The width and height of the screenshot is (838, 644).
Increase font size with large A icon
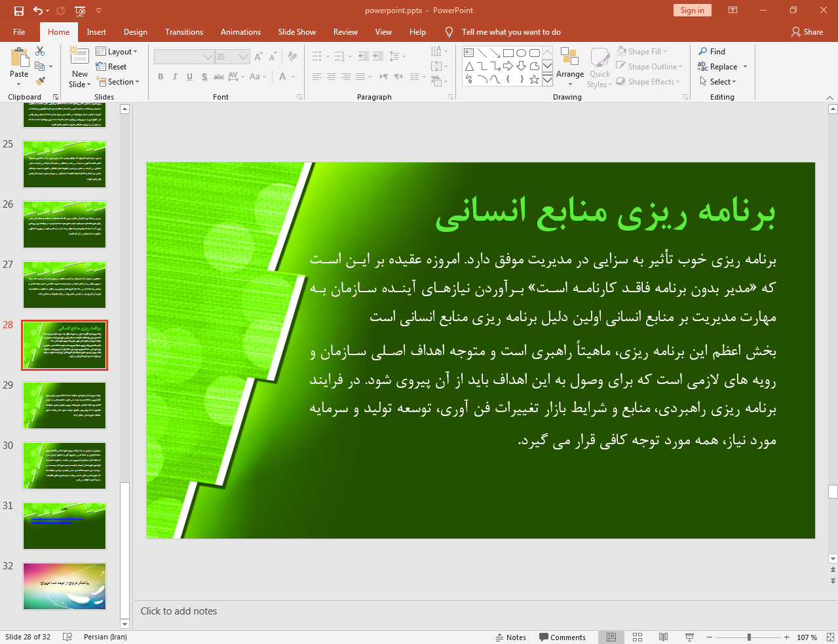[x=258, y=57]
